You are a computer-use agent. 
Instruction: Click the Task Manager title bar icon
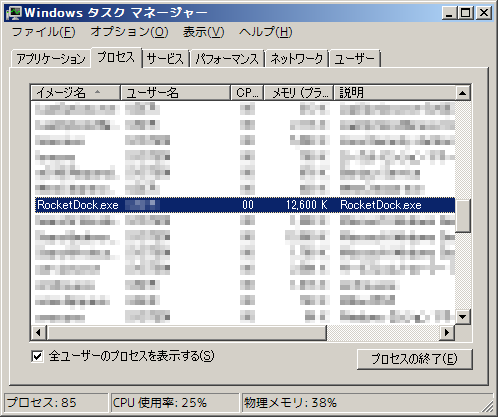pos(14,13)
